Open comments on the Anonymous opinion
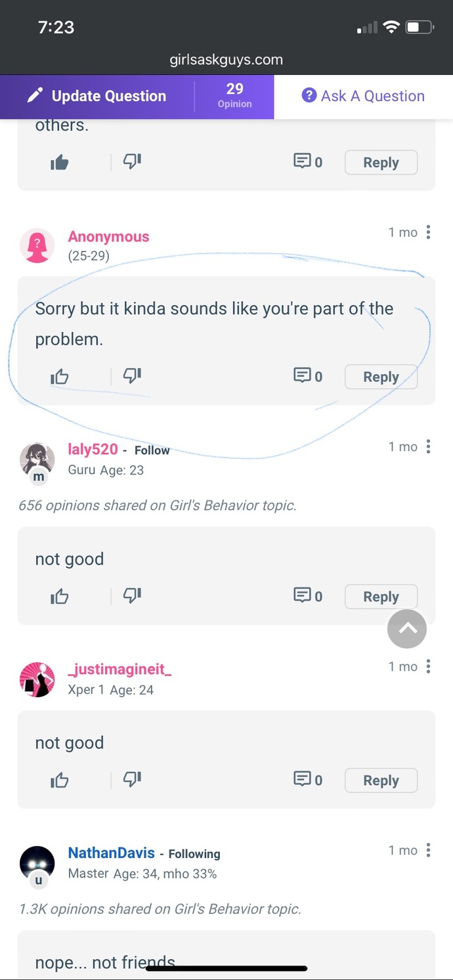 (x=308, y=377)
